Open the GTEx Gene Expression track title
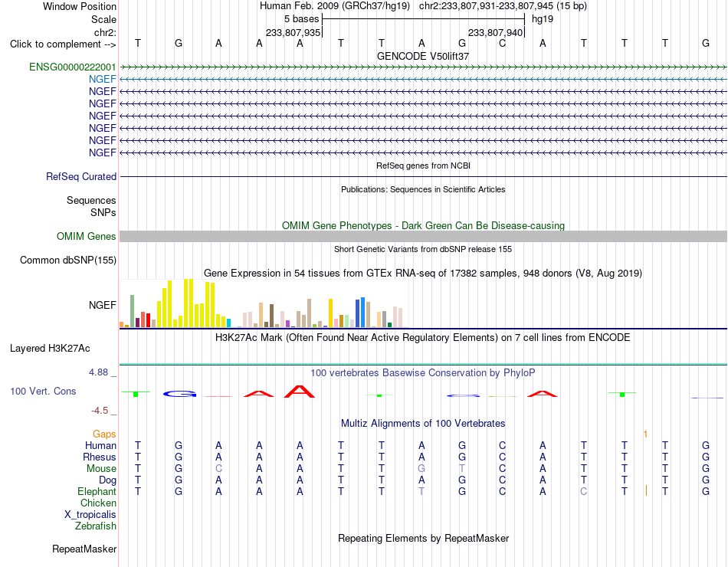Screen dimensions: 728x567 (x=423, y=273)
